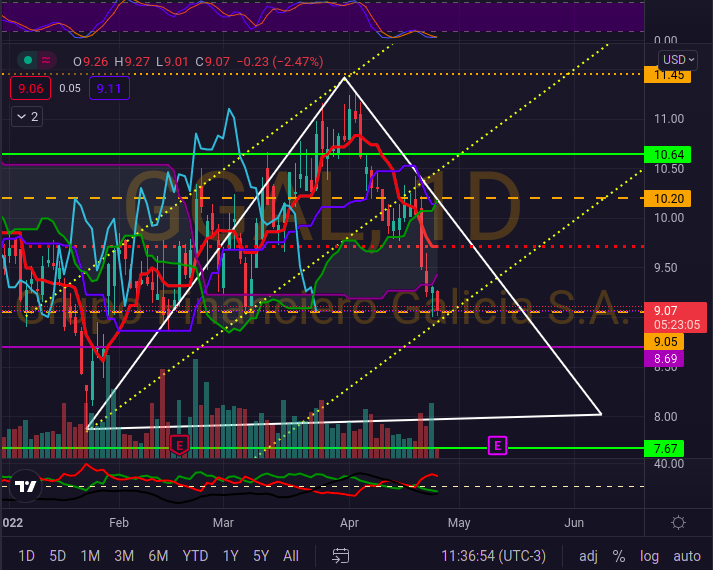
Task: Click the purple upcoming earnings E marker
Action: (497, 444)
